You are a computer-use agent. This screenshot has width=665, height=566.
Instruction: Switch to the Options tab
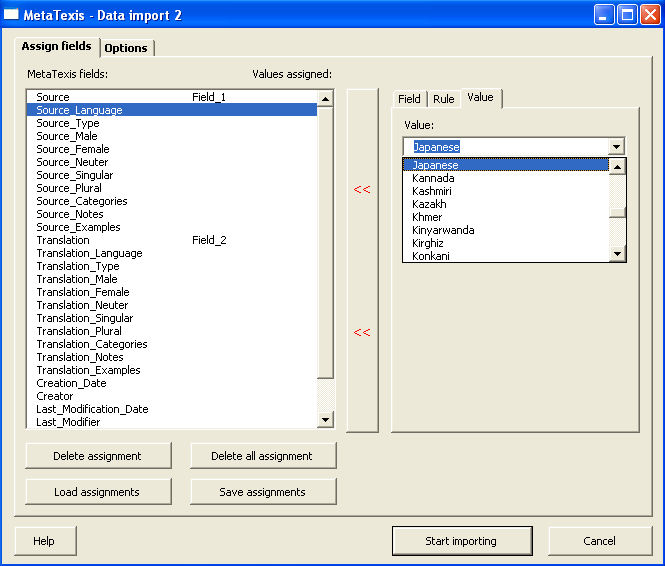(x=126, y=48)
